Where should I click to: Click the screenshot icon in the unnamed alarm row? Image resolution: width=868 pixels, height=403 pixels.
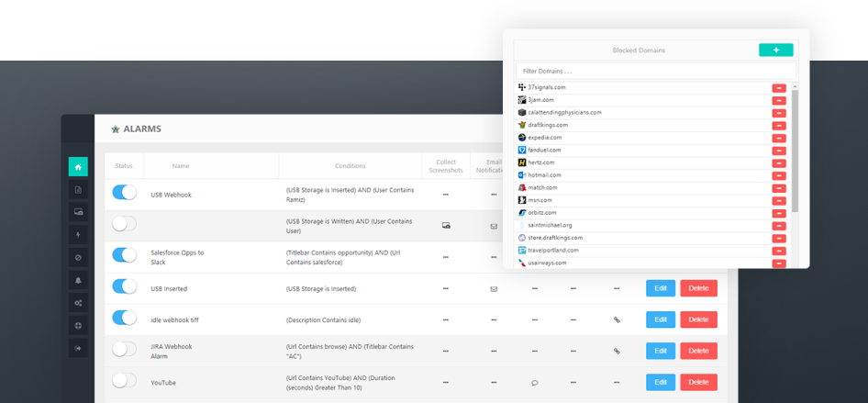click(x=446, y=226)
